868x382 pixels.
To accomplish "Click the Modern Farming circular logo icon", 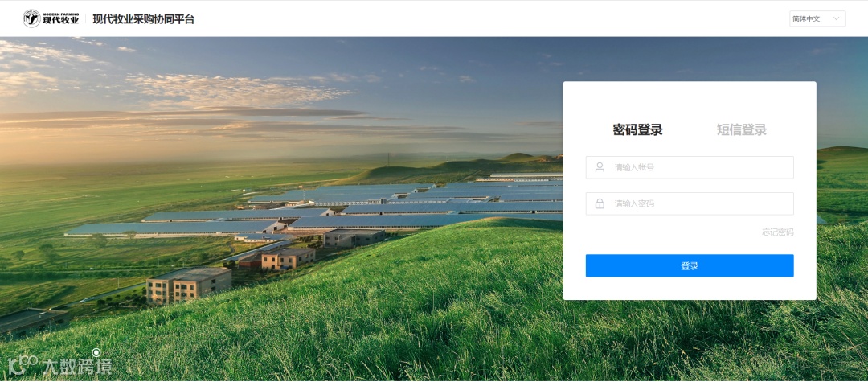I will [x=31, y=18].
